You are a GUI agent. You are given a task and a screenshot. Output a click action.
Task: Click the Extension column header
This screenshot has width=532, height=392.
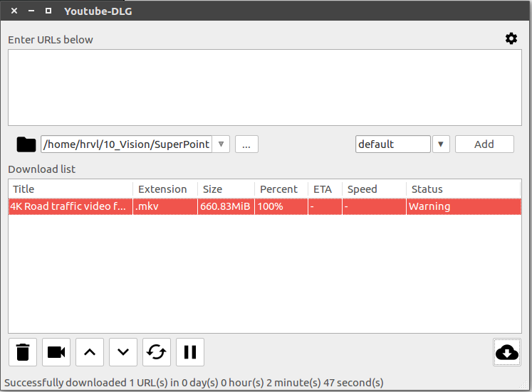coord(165,189)
